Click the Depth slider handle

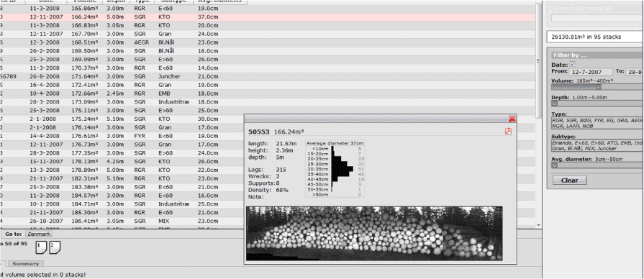tap(555, 104)
